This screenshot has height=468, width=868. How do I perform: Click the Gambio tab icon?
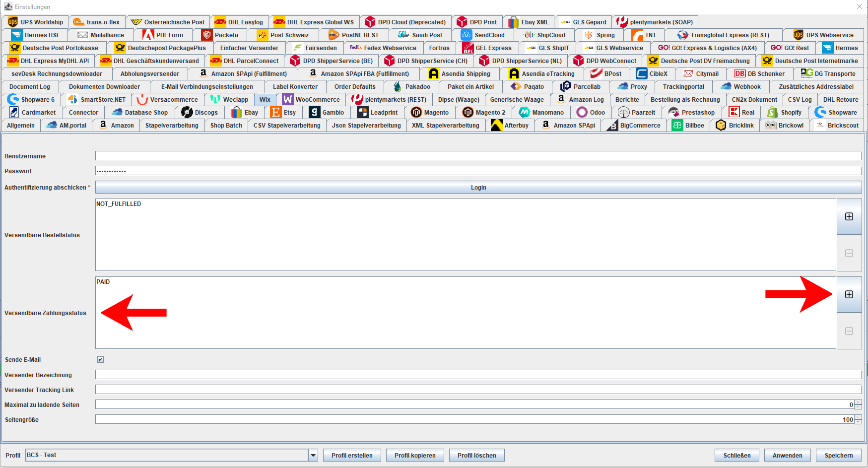[315, 112]
